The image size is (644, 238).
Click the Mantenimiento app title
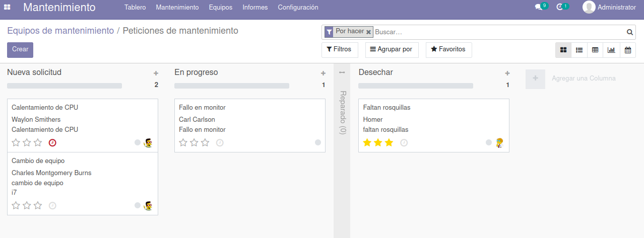point(59,8)
